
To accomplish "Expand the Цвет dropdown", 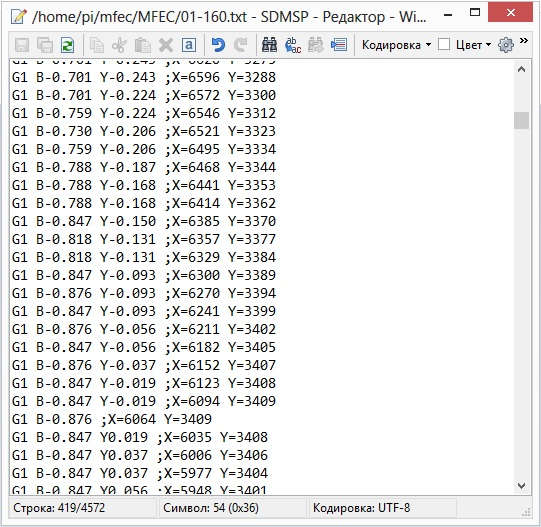I will tap(473, 45).
